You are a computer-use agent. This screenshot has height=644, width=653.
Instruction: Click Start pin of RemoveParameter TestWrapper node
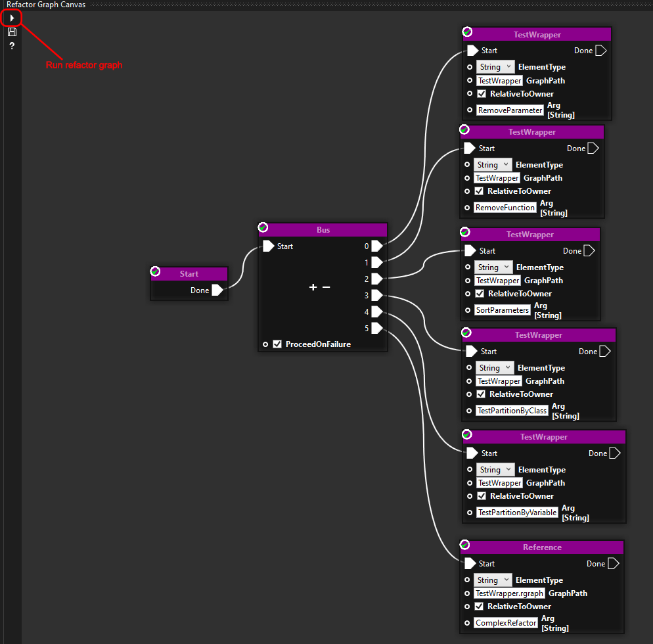point(473,51)
